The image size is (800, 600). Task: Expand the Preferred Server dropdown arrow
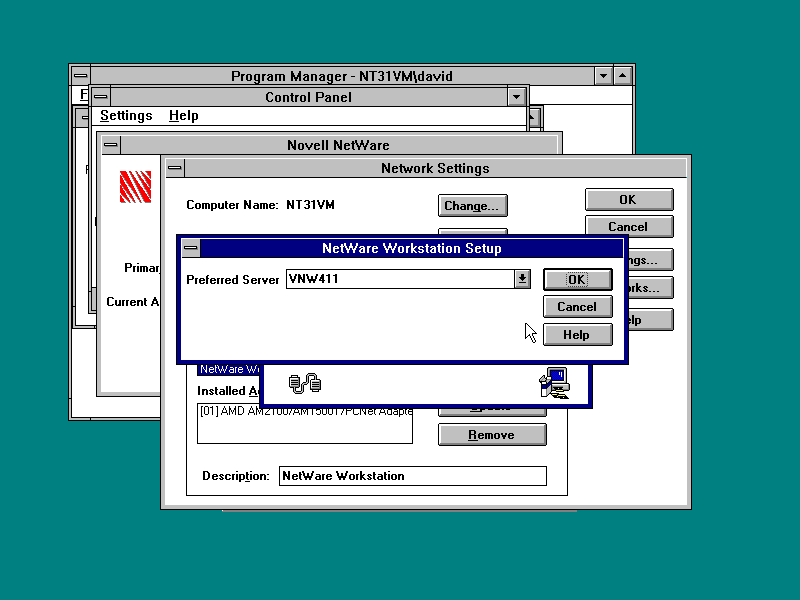coord(522,279)
